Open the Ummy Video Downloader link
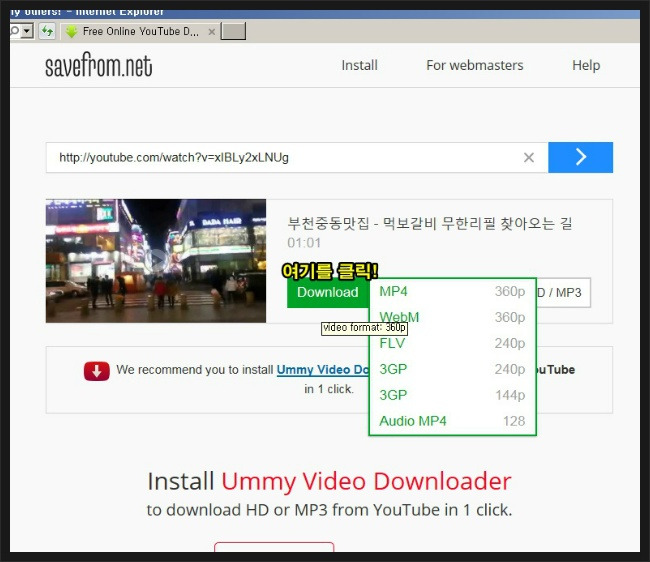Image resolution: width=650 pixels, height=562 pixels. [323, 369]
